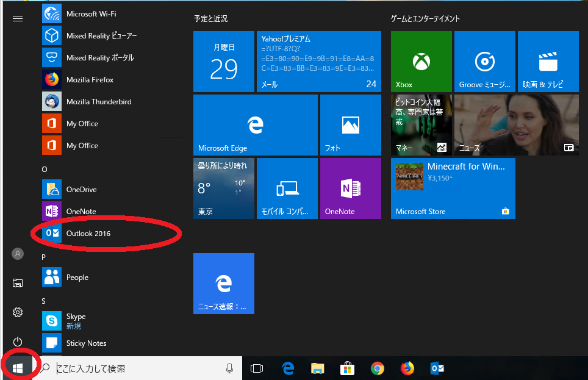
Task: Open Outlook from the taskbar
Action: 437,368
